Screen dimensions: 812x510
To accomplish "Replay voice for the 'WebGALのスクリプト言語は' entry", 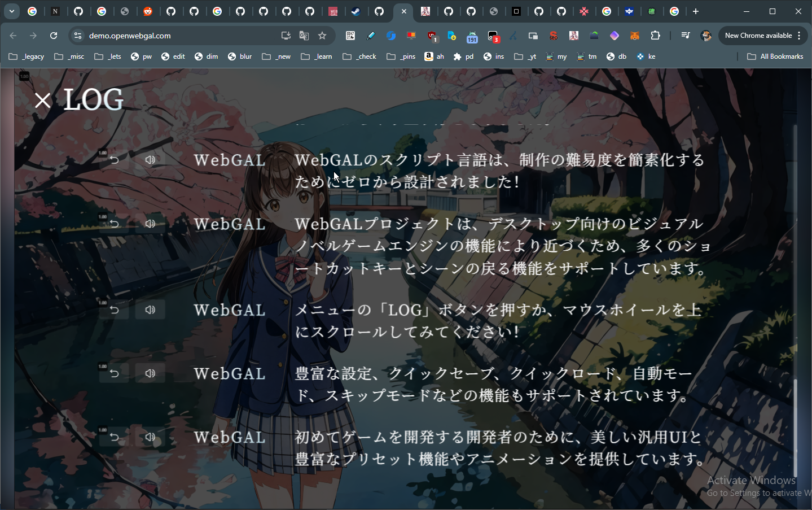I will tap(150, 160).
